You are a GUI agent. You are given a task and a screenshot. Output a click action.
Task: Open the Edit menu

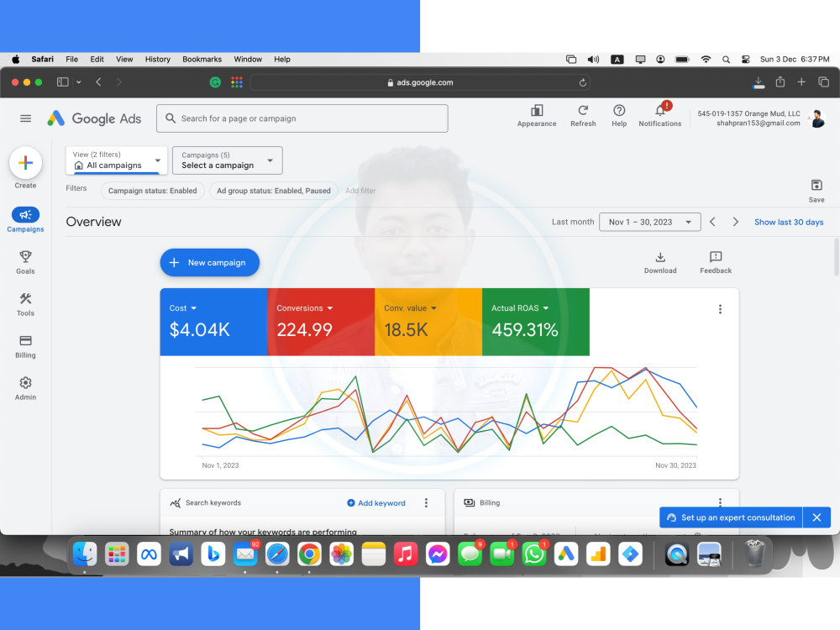(x=97, y=60)
